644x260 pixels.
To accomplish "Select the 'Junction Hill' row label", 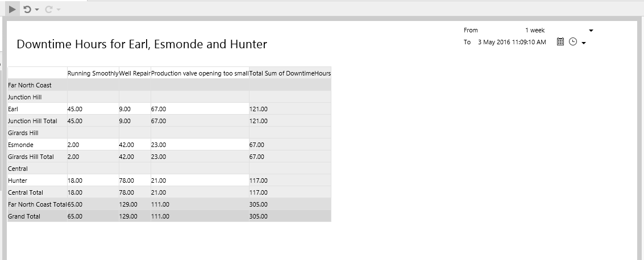I will 25,97.
